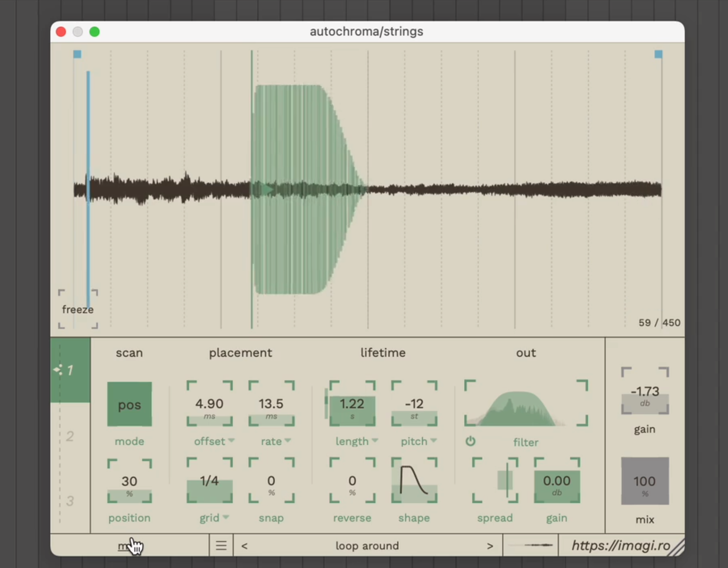Image resolution: width=728 pixels, height=568 pixels.
Task: Expand the rate dropdown arrow
Action: pos(288,440)
